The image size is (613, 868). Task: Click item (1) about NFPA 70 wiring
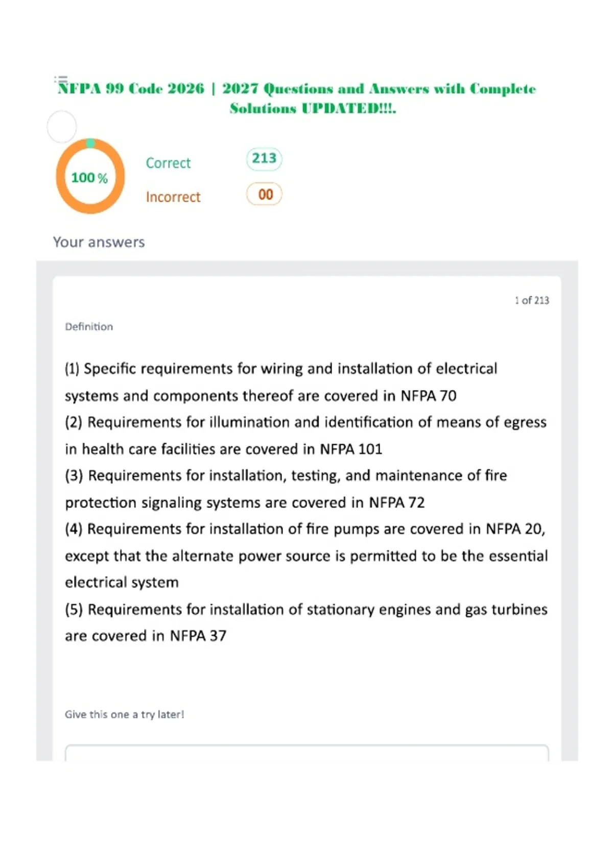(x=281, y=382)
